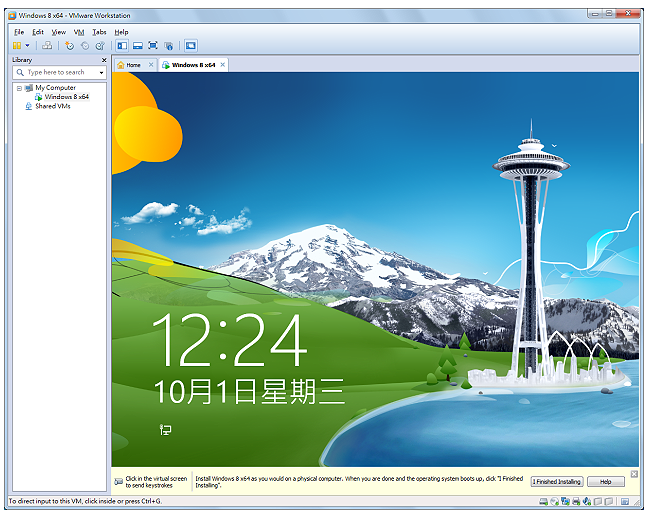This screenshot has width=648, height=515.
Task: Open the VM menu
Action: [x=79, y=32]
